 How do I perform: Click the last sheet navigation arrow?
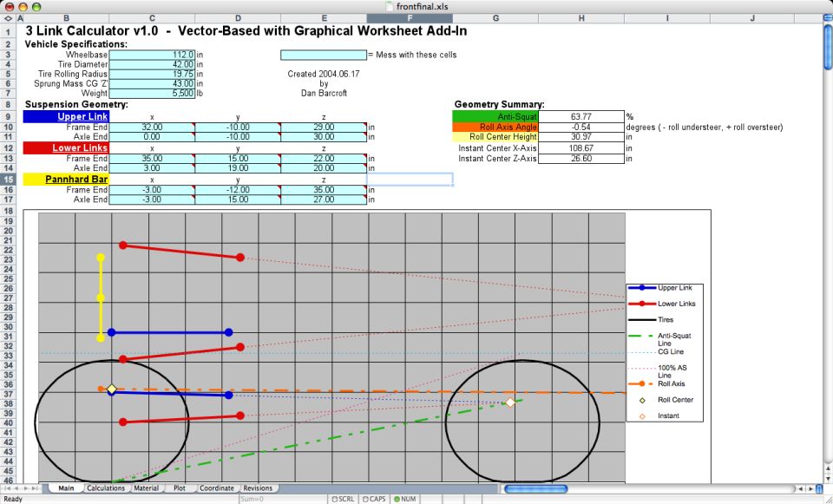[35, 488]
